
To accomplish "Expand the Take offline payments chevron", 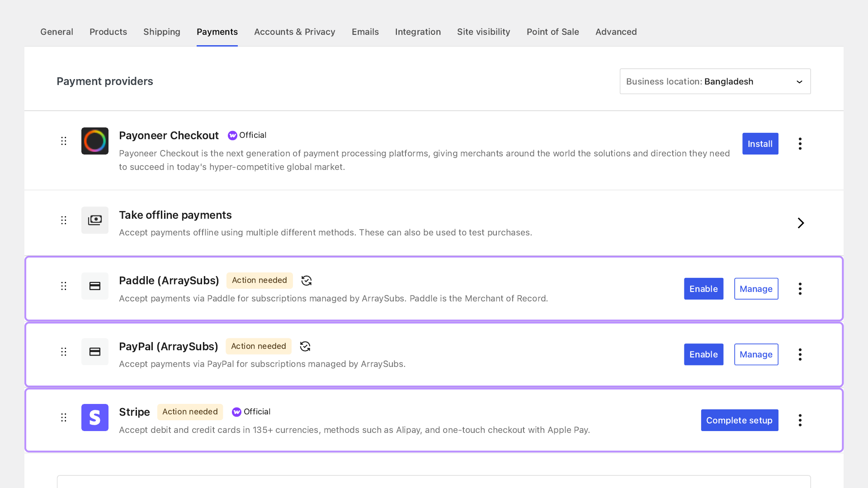I will pos(801,223).
